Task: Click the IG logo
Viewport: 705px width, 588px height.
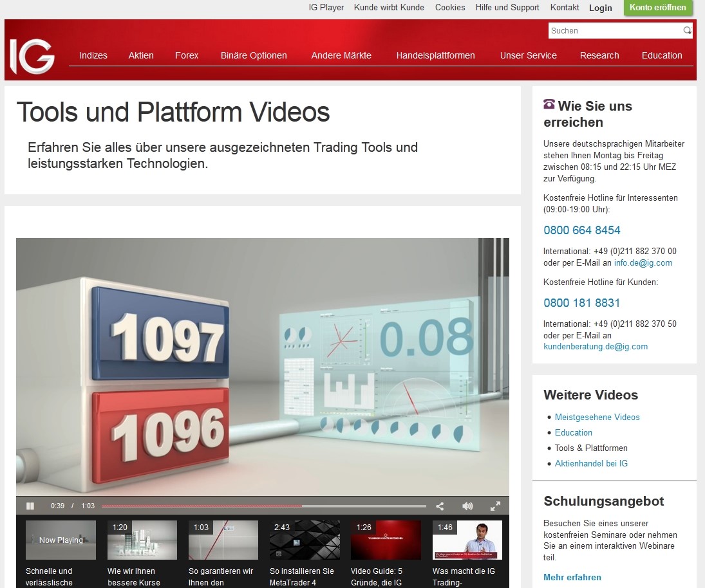Action: 32,56
